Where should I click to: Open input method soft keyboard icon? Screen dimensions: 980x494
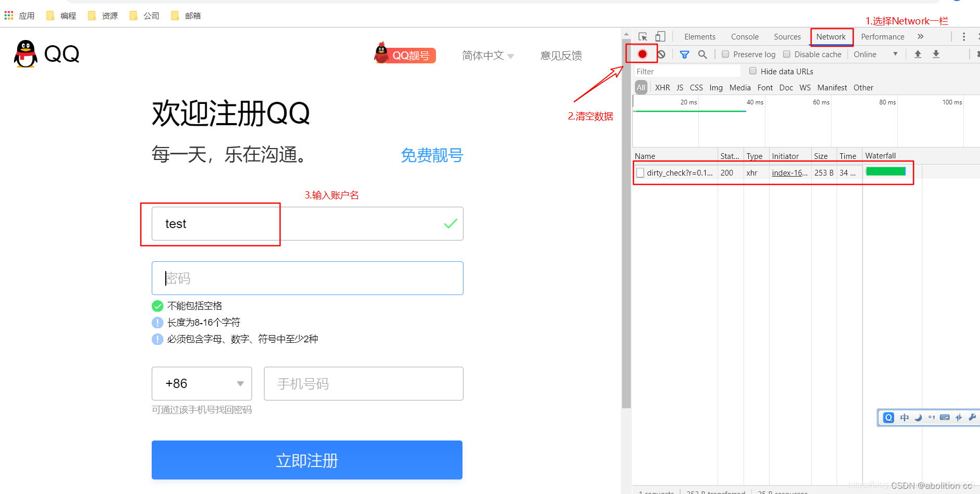(x=945, y=418)
